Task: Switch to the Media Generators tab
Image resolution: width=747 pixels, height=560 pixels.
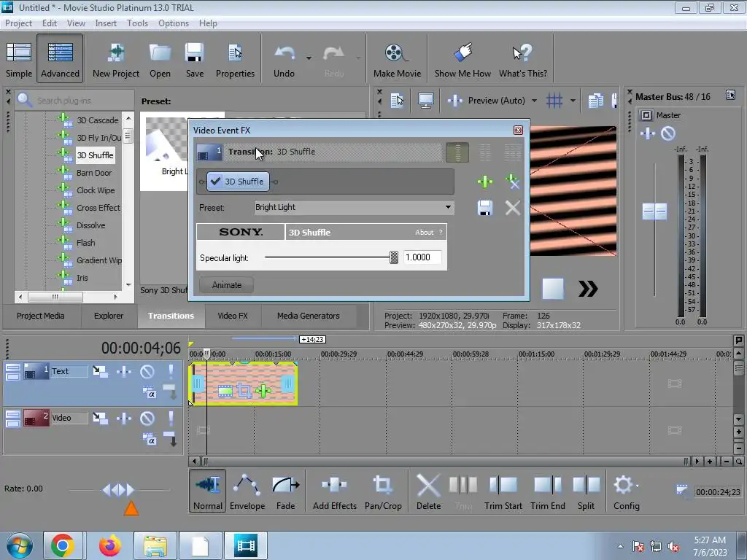Action: [x=309, y=316]
